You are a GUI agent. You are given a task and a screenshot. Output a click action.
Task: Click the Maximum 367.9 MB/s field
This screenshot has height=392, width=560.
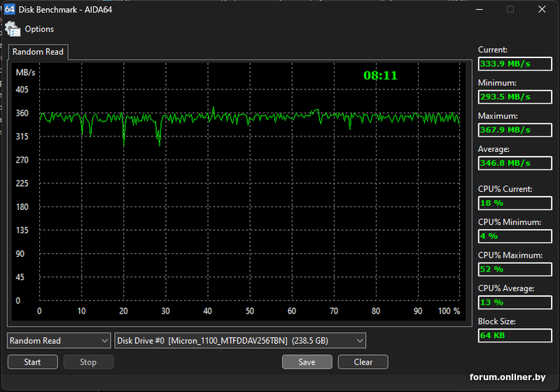(514, 129)
